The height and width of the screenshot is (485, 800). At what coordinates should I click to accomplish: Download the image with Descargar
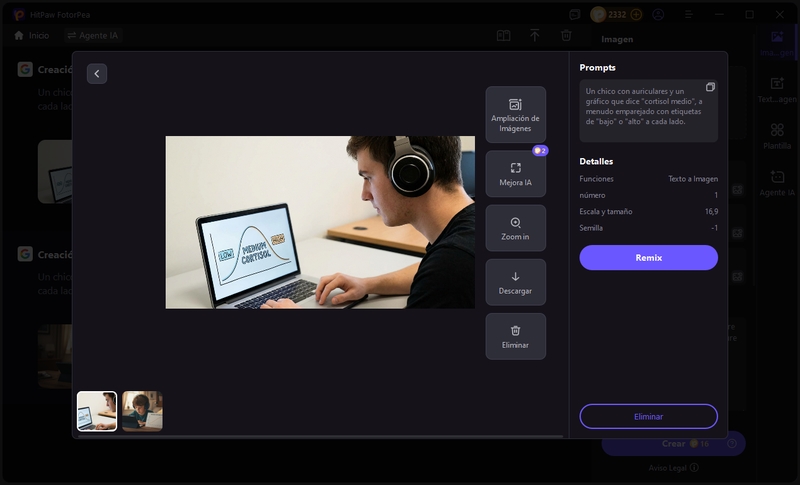515,282
